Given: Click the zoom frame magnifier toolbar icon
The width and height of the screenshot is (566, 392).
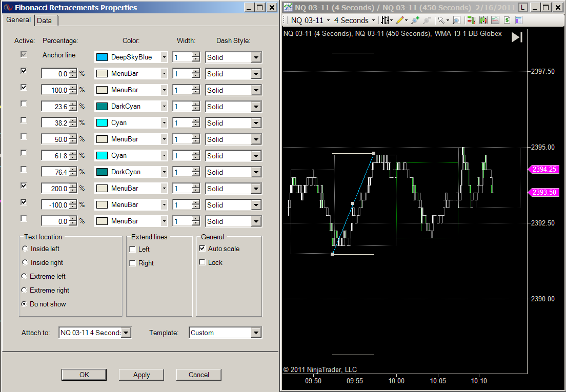Looking at the screenshot, I should (x=456, y=20).
